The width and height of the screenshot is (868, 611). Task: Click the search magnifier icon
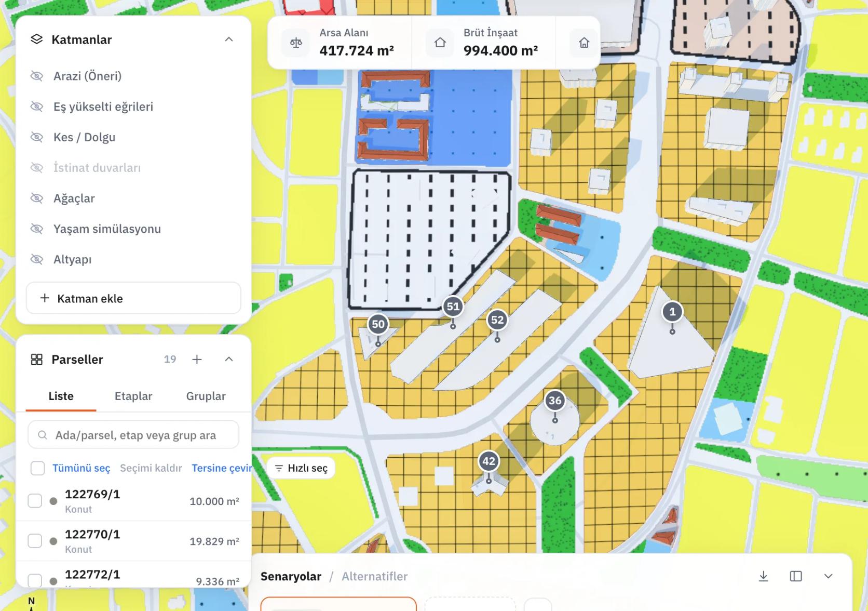click(43, 435)
